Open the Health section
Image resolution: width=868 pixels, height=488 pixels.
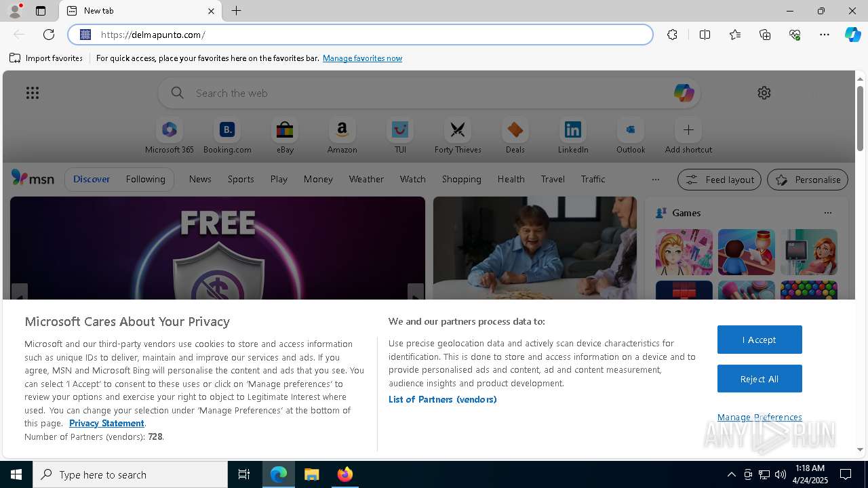(x=511, y=179)
